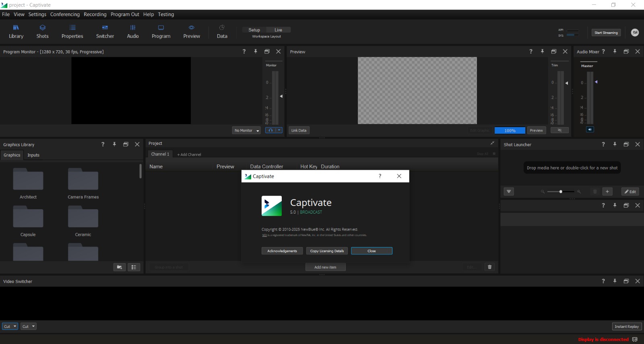
Task: Click the Link Data button
Action: [x=299, y=130]
